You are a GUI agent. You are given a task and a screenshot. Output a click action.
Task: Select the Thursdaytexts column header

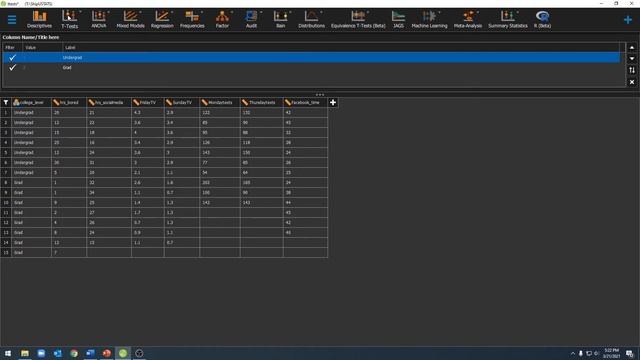pyautogui.click(x=262, y=102)
